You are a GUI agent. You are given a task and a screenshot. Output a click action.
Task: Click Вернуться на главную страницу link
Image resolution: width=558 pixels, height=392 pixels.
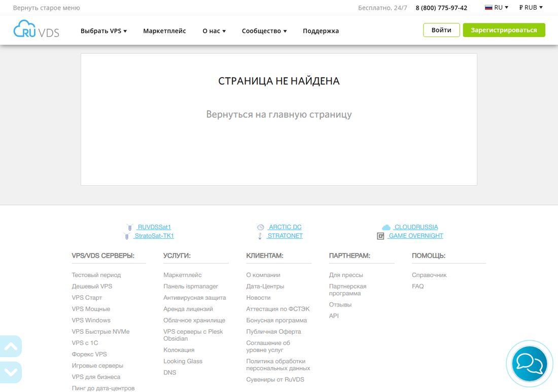[x=279, y=114]
